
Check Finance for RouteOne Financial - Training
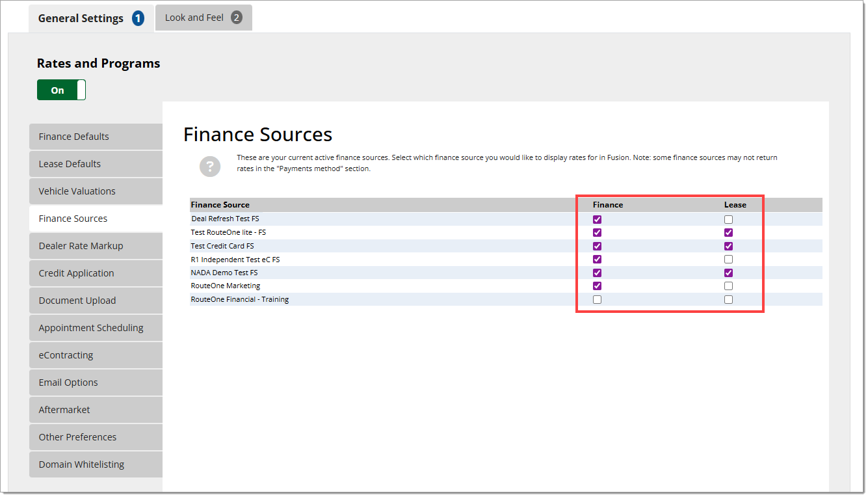point(597,299)
